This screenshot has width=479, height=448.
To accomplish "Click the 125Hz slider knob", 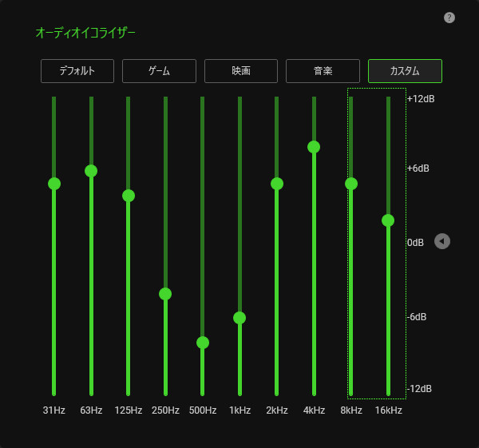I will pyautogui.click(x=129, y=196).
